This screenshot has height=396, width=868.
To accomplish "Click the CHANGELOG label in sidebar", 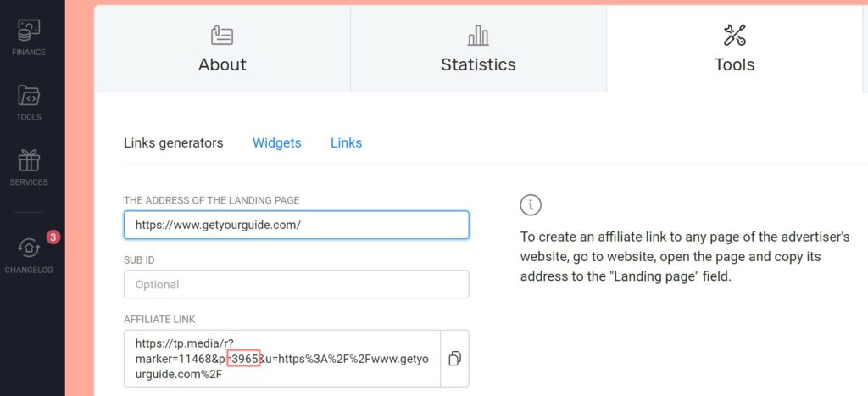I will 29,271.
